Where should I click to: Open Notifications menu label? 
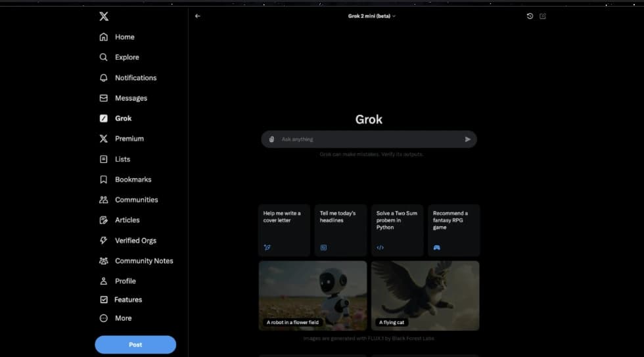[x=135, y=78]
